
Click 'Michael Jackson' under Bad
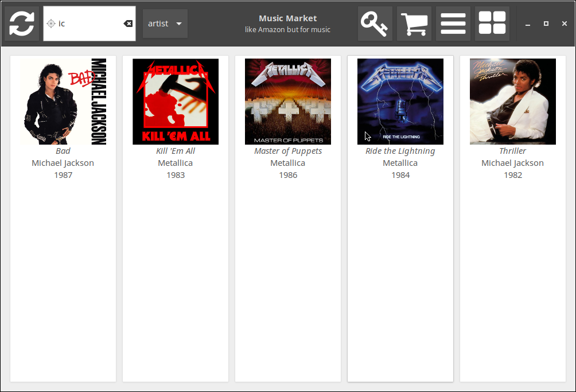point(63,163)
